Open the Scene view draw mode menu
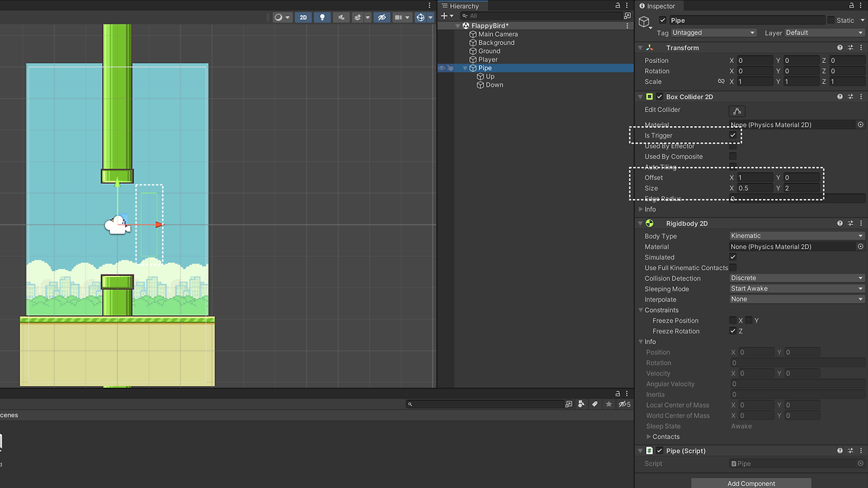Screen dimensions: 868x488 click(282, 17)
